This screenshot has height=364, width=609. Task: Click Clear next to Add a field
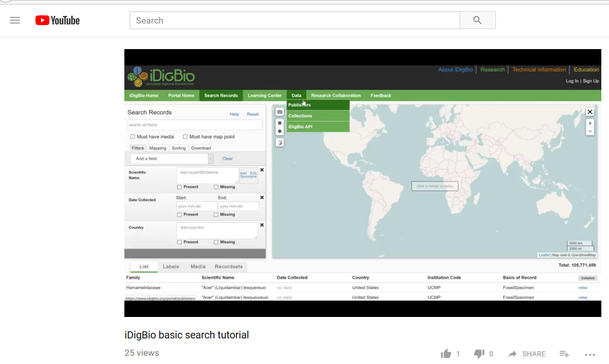point(227,158)
